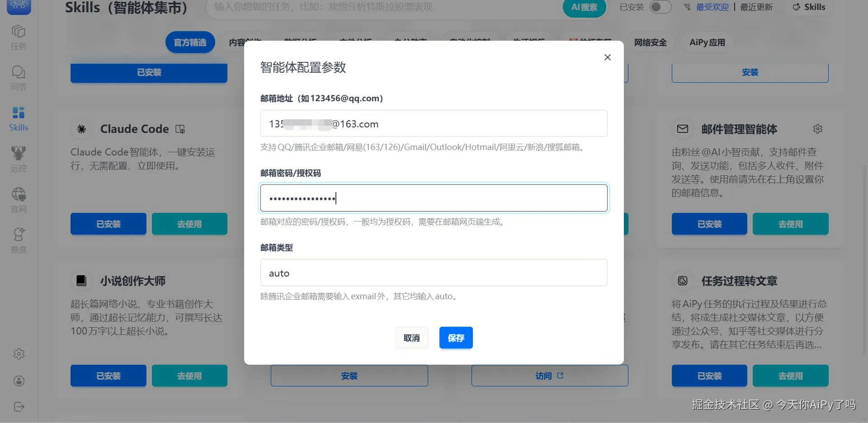Select the 官方精选 category tab
The width and height of the screenshot is (868, 423).
pyautogui.click(x=190, y=42)
